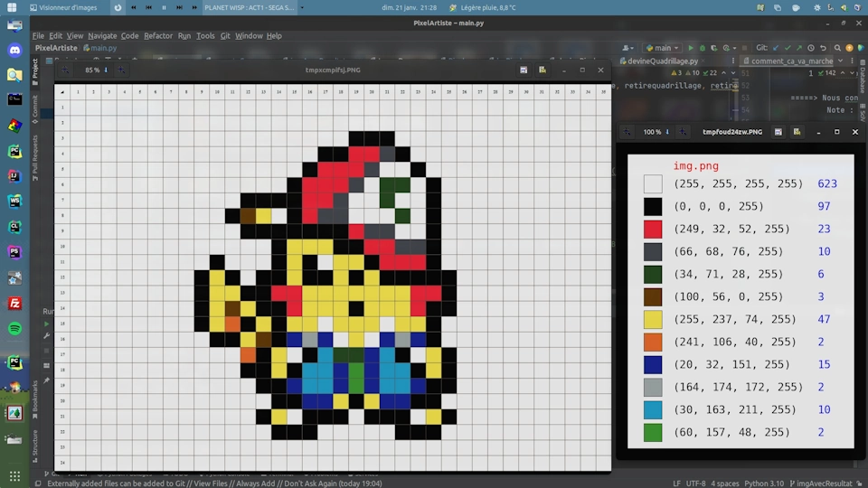
Task: Toggle Commit tool window
Action: [35, 109]
